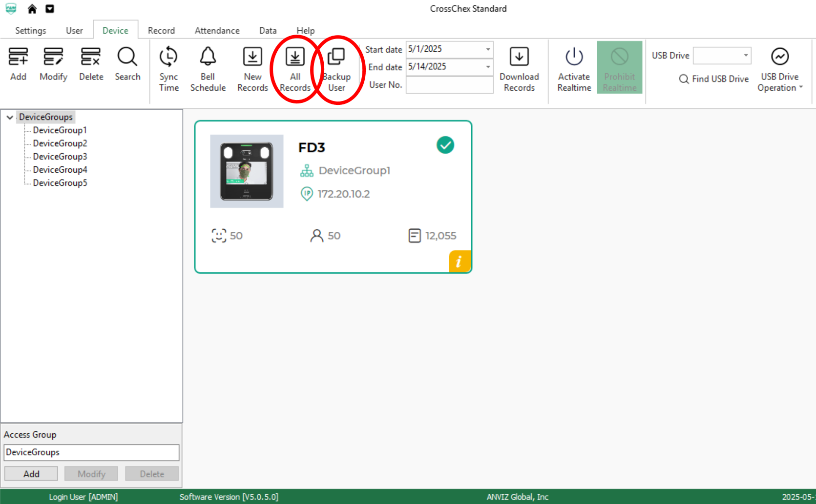816x504 pixels.
Task: Click the Modify device icon
Action: tap(53, 57)
